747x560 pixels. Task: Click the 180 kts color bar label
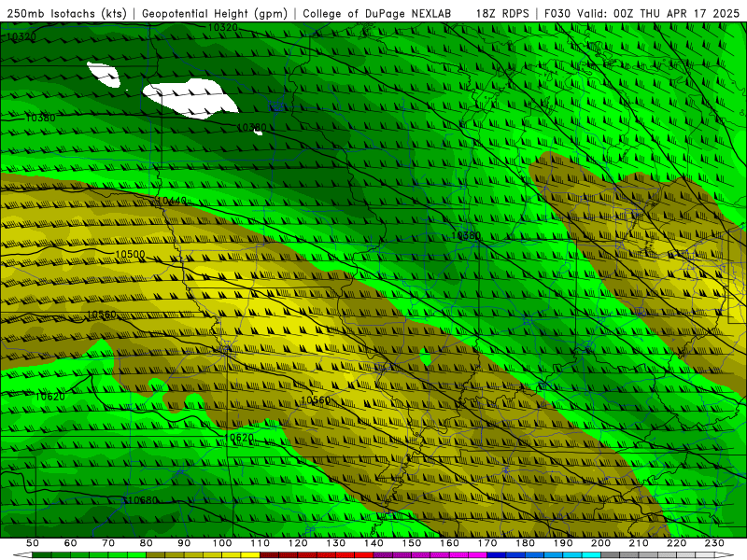tap(526, 543)
